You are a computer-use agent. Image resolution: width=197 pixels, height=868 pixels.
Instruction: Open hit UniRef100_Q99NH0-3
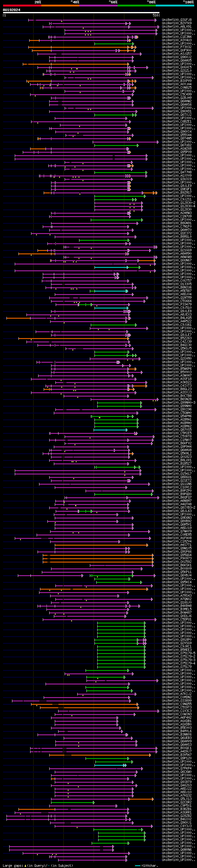click(x=179, y=402)
